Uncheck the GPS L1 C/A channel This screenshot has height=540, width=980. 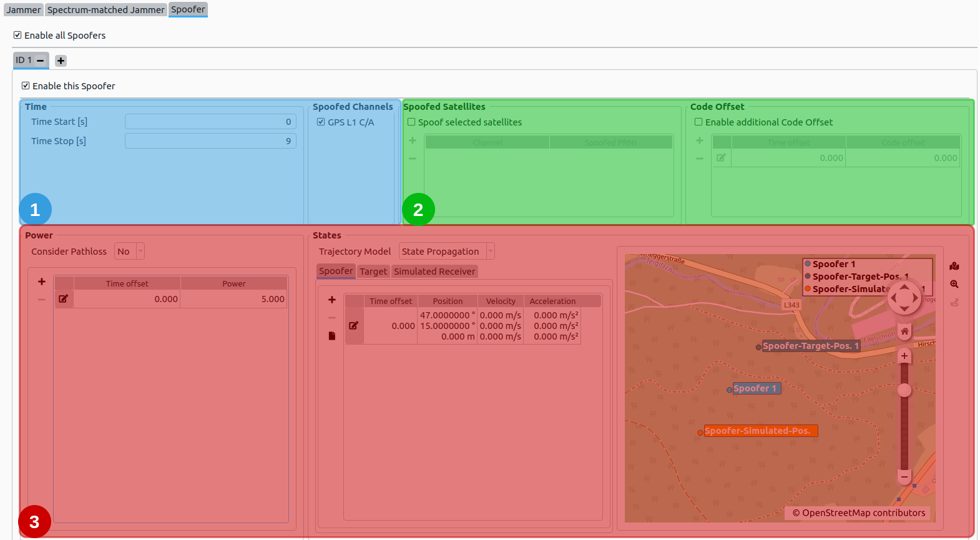[321, 122]
